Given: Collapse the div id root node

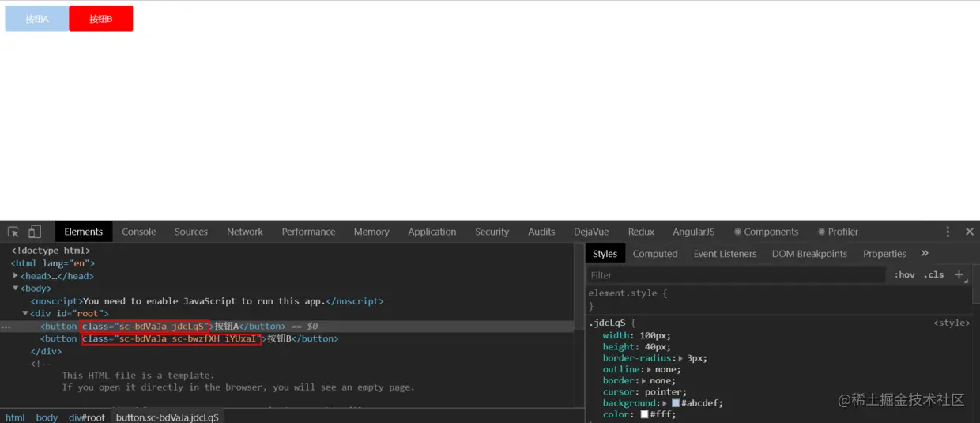Looking at the screenshot, I should pos(25,313).
